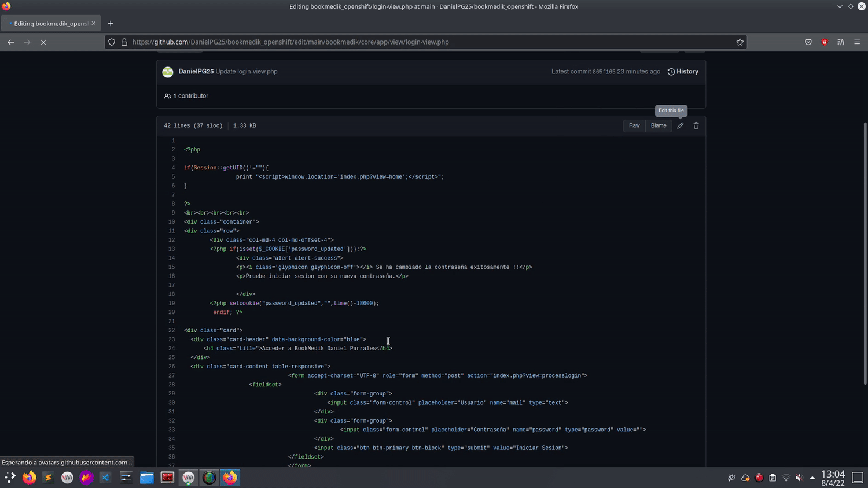The width and height of the screenshot is (868, 488).
Task: Open the clipboard tray icon
Action: pos(773,478)
